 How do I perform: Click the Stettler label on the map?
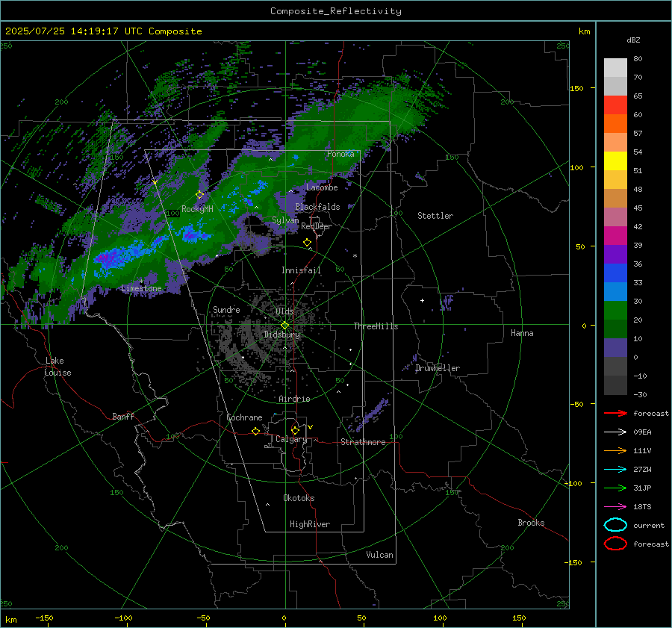435,216
